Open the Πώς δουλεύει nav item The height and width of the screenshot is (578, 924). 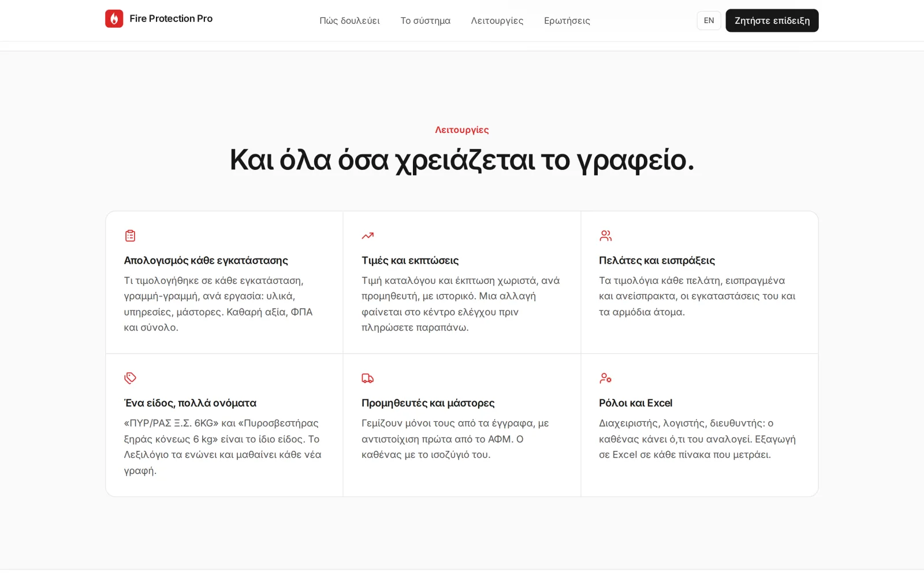pyautogui.click(x=349, y=21)
